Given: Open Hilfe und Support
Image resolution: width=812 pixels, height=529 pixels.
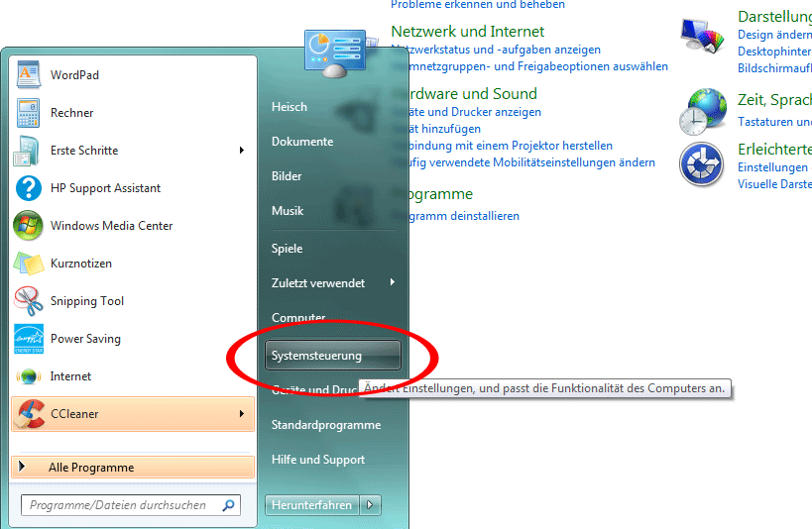Looking at the screenshot, I should 318,460.
